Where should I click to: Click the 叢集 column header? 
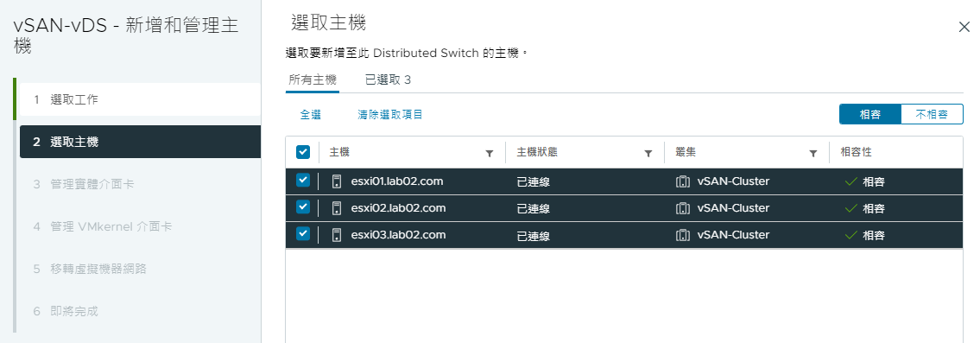coord(686,153)
